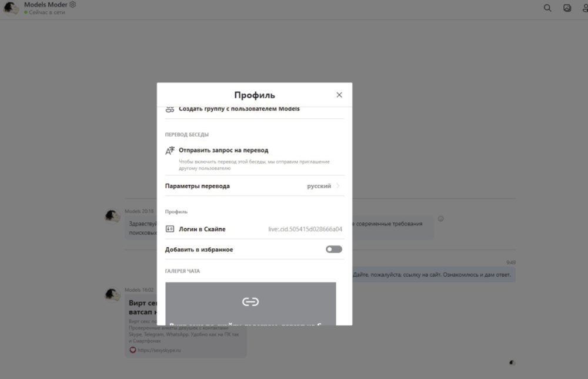Screen dimensions: 588x379
Task: Click the link icon in chat gallery
Action: (250, 302)
